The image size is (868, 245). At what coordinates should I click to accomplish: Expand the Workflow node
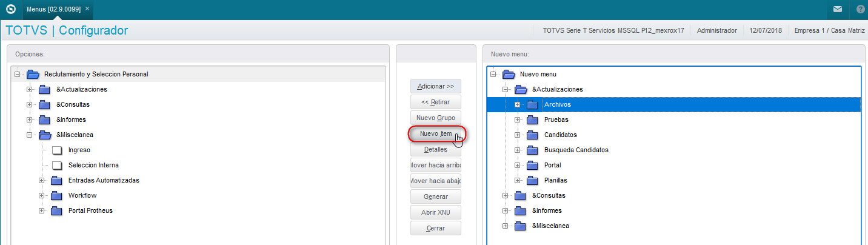tap(42, 195)
